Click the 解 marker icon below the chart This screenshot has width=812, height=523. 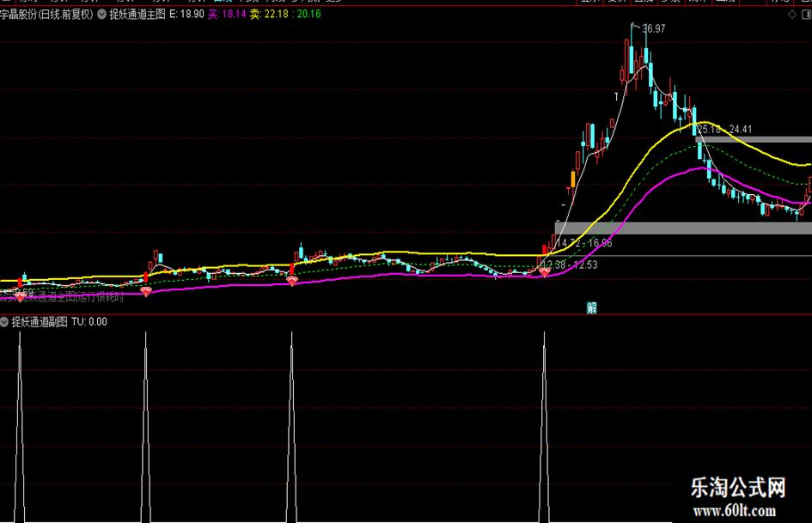592,308
